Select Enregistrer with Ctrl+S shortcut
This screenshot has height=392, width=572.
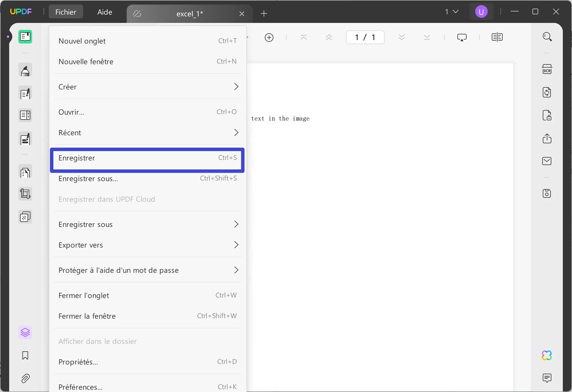click(148, 158)
